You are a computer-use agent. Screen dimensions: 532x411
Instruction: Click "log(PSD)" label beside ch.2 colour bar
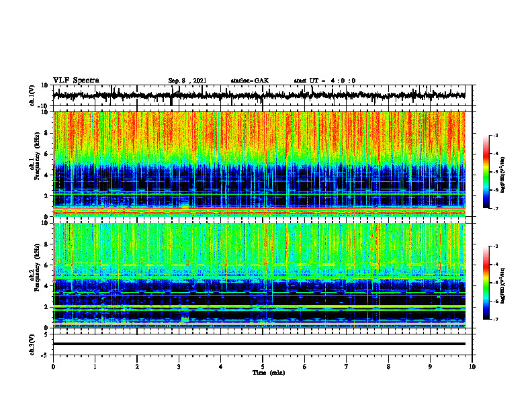(x=503, y=285)
